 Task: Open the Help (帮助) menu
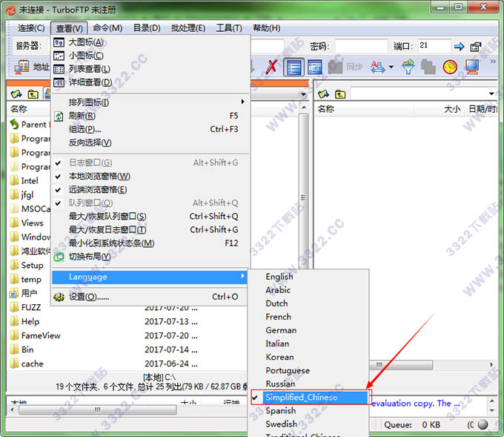(x=267, y=28)
